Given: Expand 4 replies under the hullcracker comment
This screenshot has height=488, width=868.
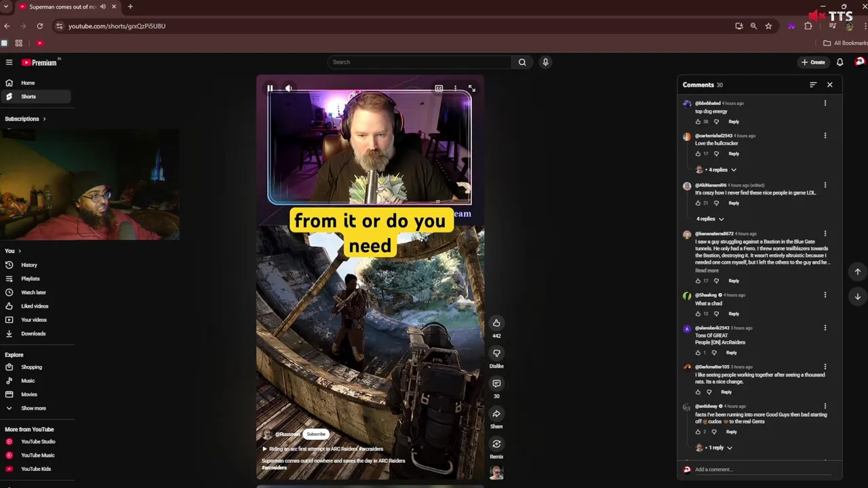Looking at the screenshot, I should (x=716, y=169).
